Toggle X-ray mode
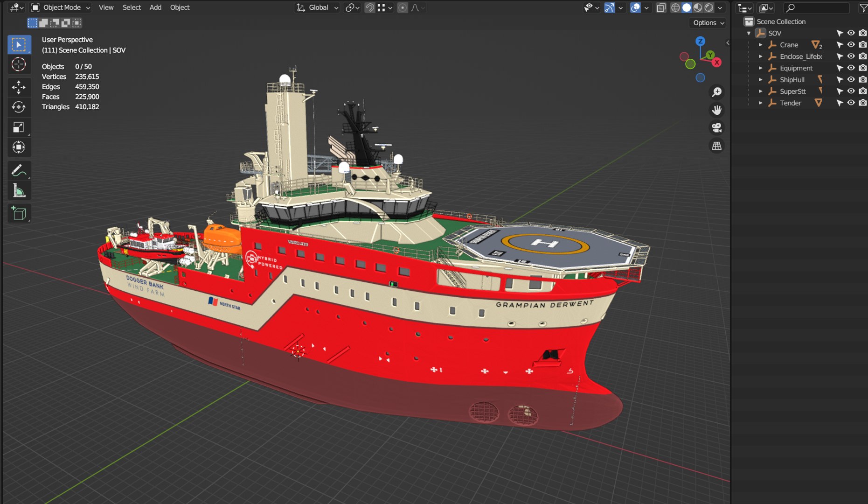The width and height of the screenshot is (868, 504). (661, 8)
